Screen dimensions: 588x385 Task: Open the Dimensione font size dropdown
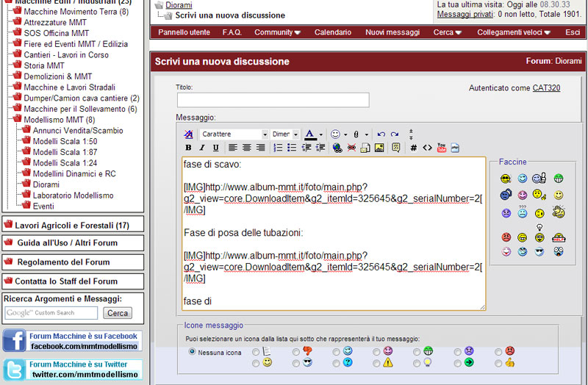[x=285, y=134]
